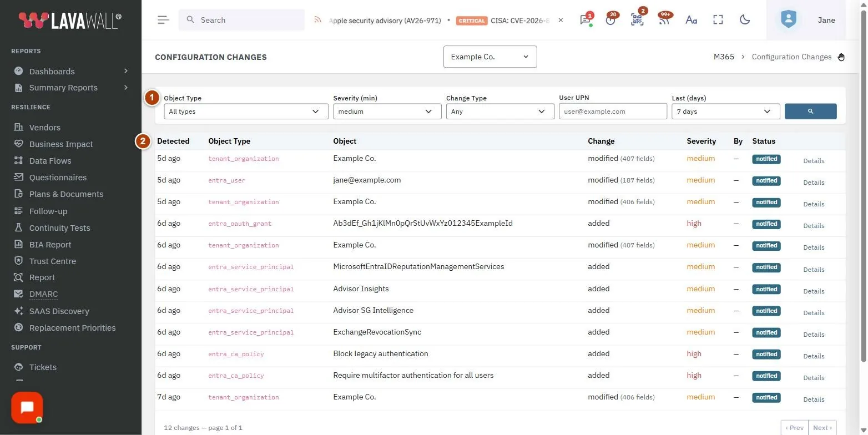Click the LavaWall logo

coord(70,21)
